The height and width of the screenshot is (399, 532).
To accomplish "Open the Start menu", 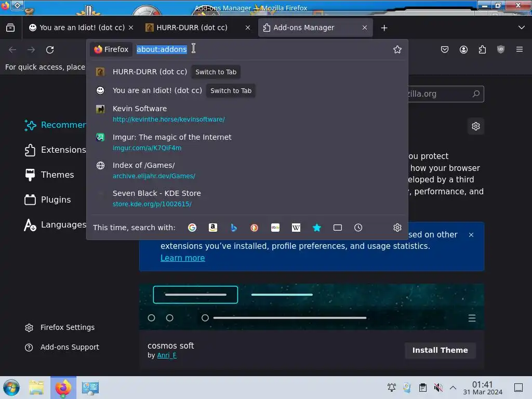I will coord(11,388).
